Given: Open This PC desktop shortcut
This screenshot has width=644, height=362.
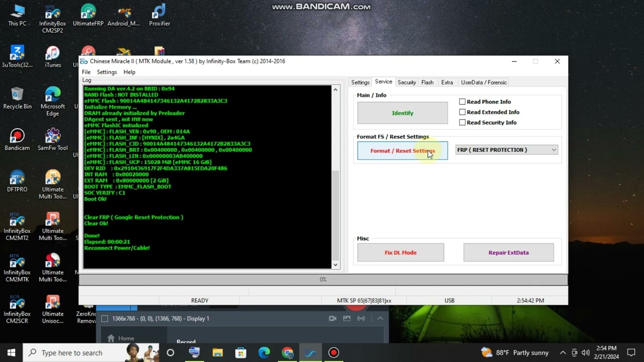Looking at the screenshot, I should tap(17, 15).
